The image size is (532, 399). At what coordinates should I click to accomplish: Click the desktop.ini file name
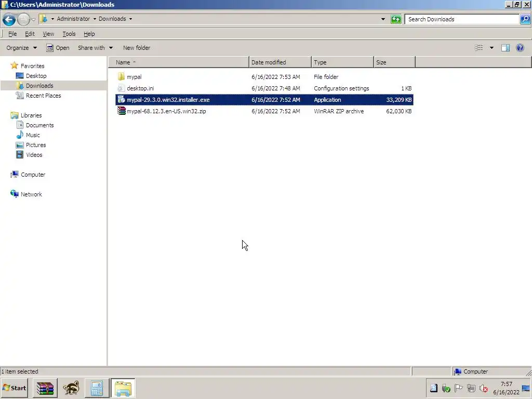pos(140,88)
